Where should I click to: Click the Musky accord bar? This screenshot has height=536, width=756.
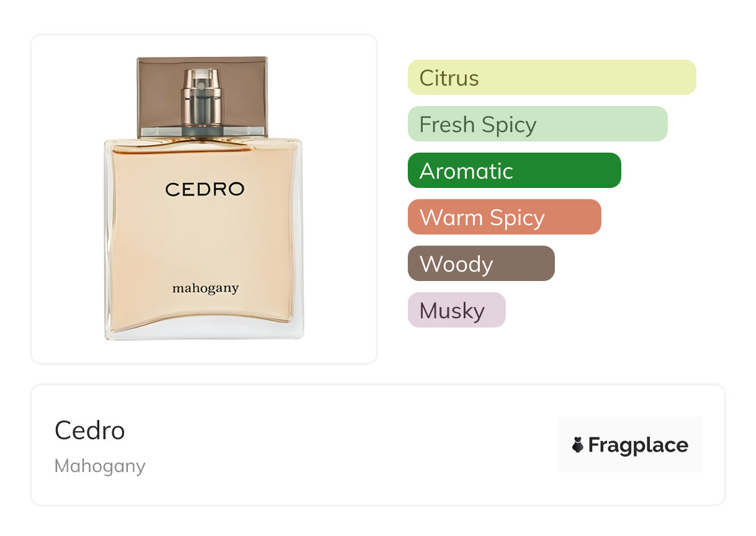tap(456, 310)
